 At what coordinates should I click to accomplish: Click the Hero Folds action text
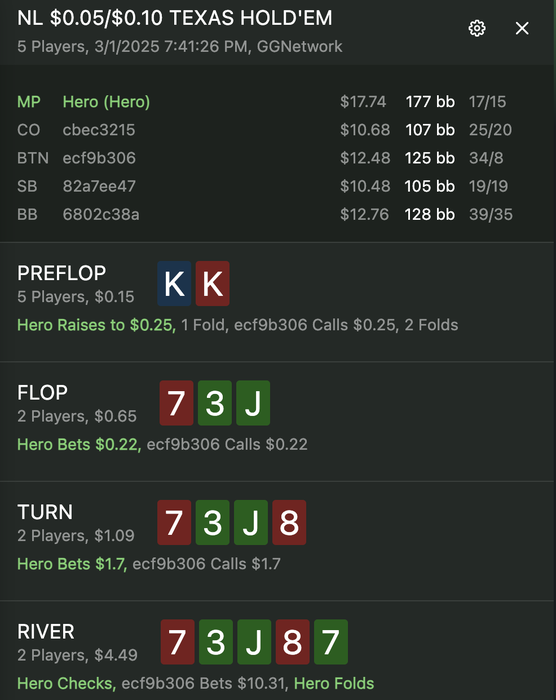334,683
